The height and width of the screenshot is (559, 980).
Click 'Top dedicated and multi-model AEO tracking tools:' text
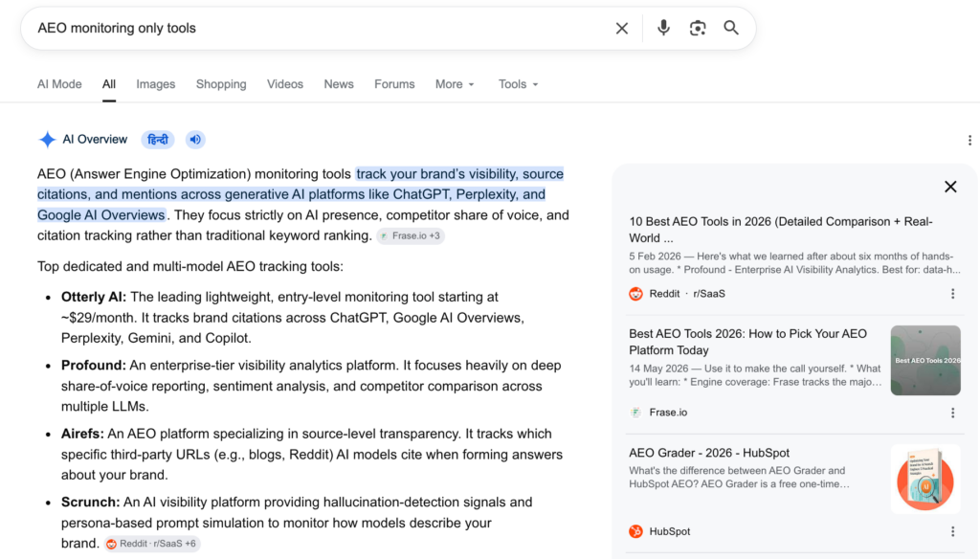click(190, 266)
